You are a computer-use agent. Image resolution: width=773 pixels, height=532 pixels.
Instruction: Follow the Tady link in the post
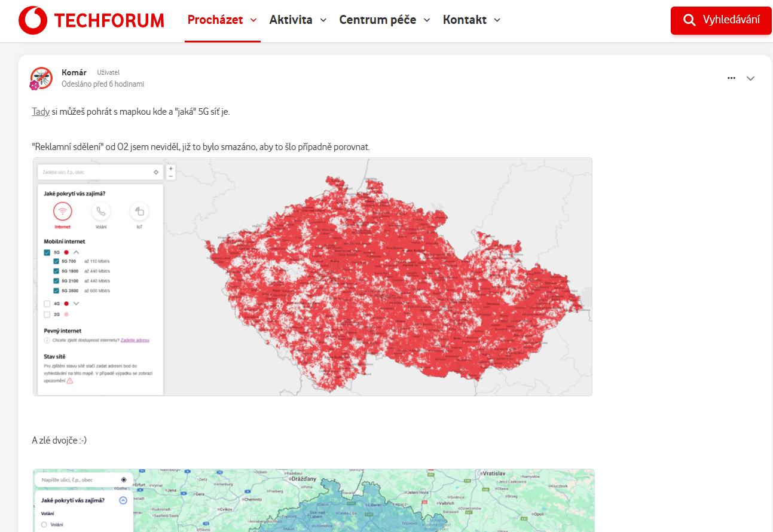coord(41,112)
